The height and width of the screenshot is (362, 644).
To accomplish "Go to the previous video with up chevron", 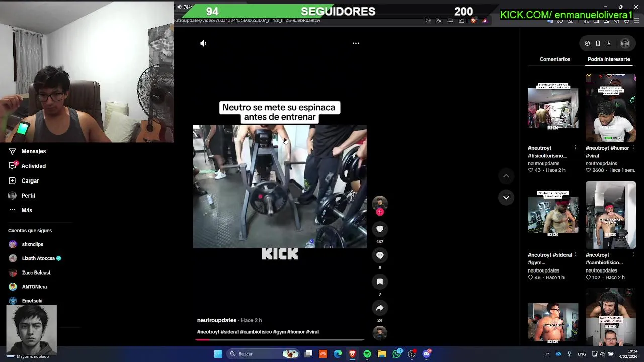I will (x=506, y=176).
